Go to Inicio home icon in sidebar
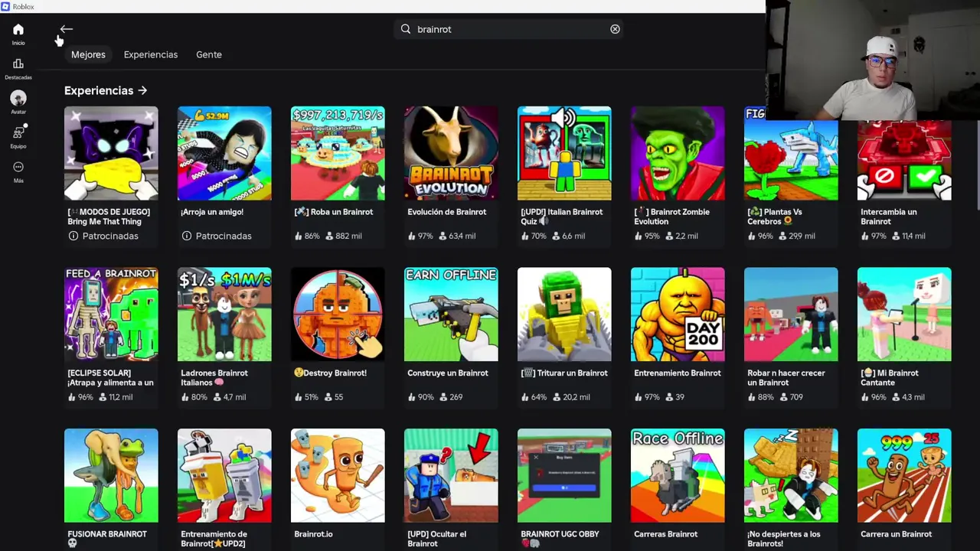 tap(18, 30)
